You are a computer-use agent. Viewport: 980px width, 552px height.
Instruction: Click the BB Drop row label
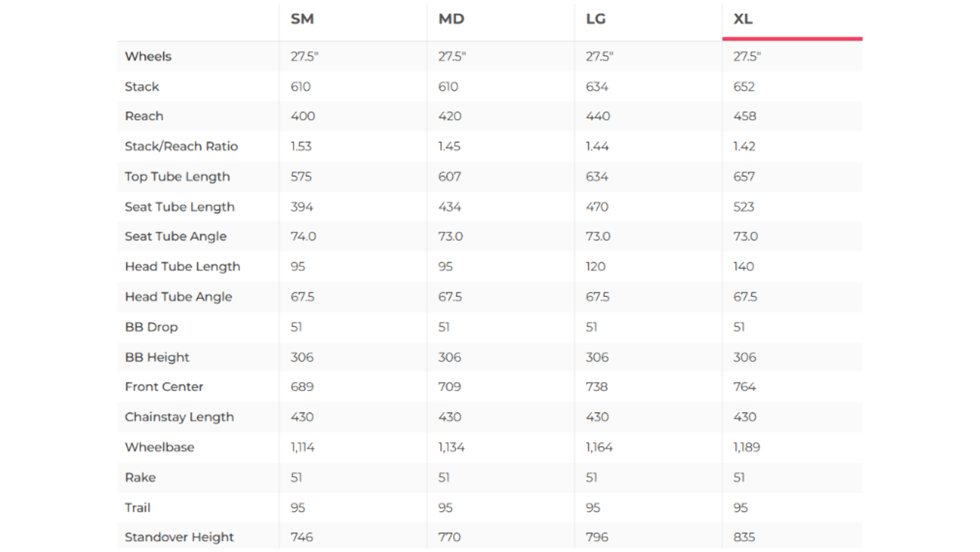point(151,327)
